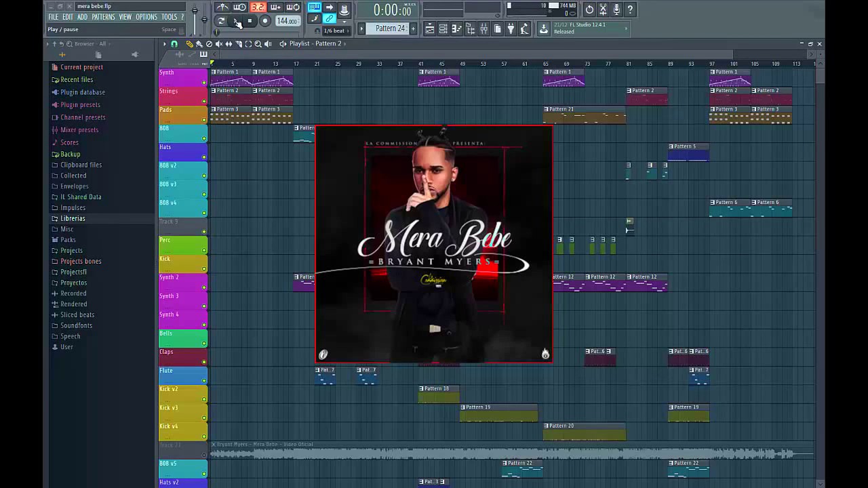The image size is (868, 488).
Task: Select the playlist Delete tool
Action: 209,43
